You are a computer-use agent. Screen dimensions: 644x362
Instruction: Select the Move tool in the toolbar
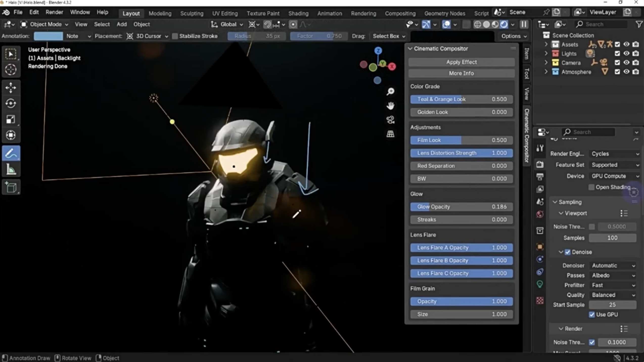11,87
